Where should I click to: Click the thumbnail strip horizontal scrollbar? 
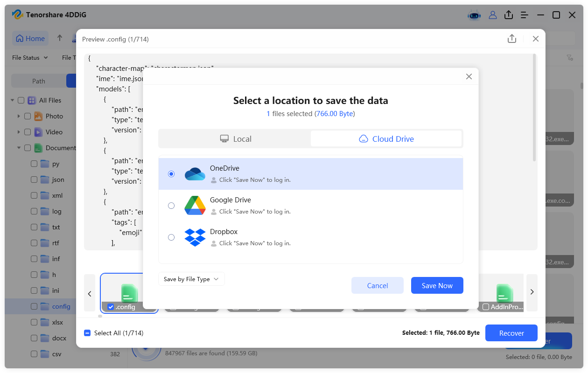[100, 316]
